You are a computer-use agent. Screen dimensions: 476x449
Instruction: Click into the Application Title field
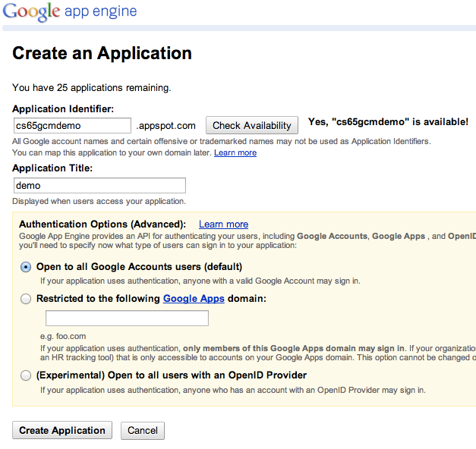pos(99,186)
